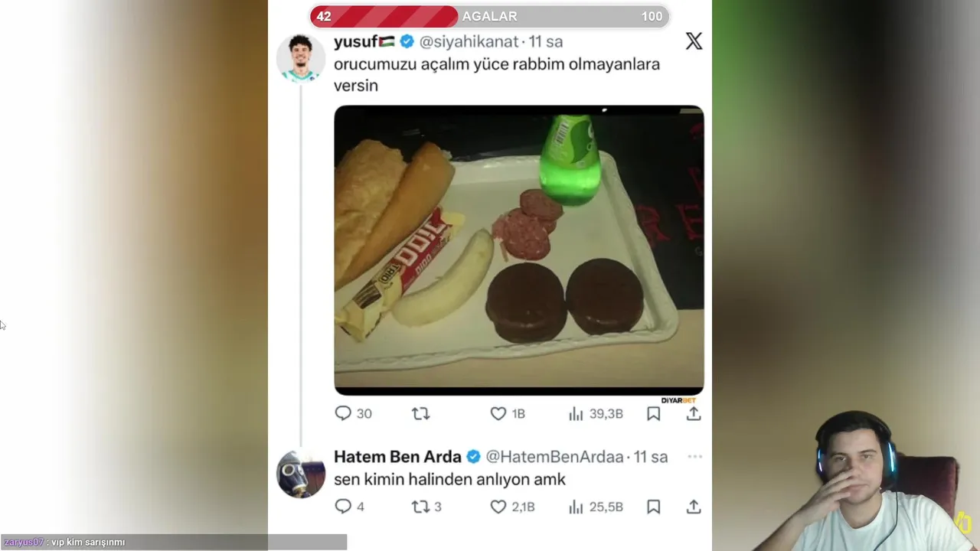Visit @siyahikanat profile handle
Screen dimensions: 980x551
pyautogui.click(x=469, y=41)
